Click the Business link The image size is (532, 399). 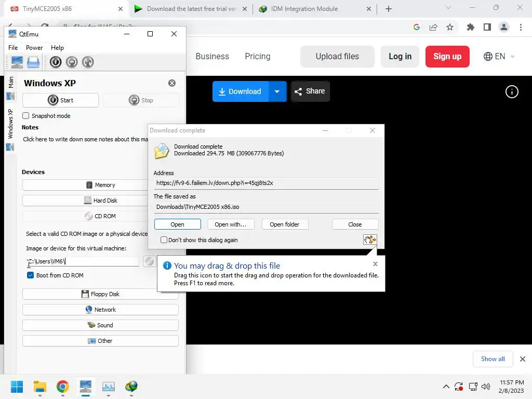click(x=212, y=56)
